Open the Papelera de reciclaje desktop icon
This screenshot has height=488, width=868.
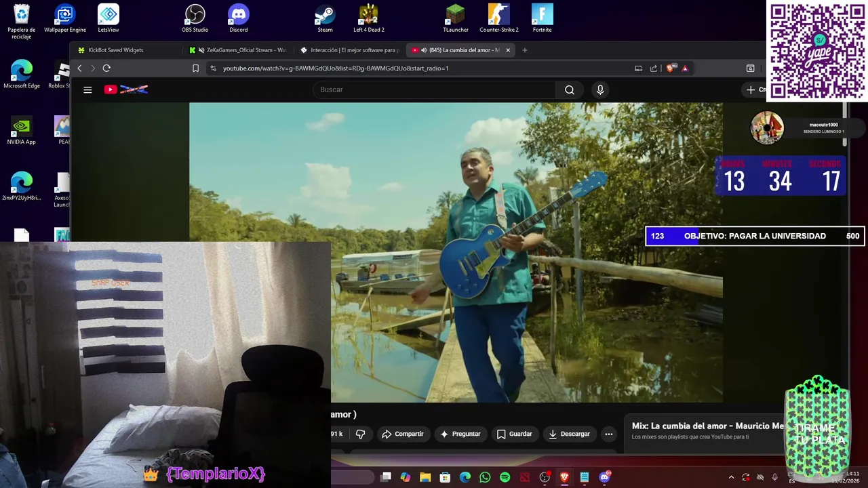22,20
